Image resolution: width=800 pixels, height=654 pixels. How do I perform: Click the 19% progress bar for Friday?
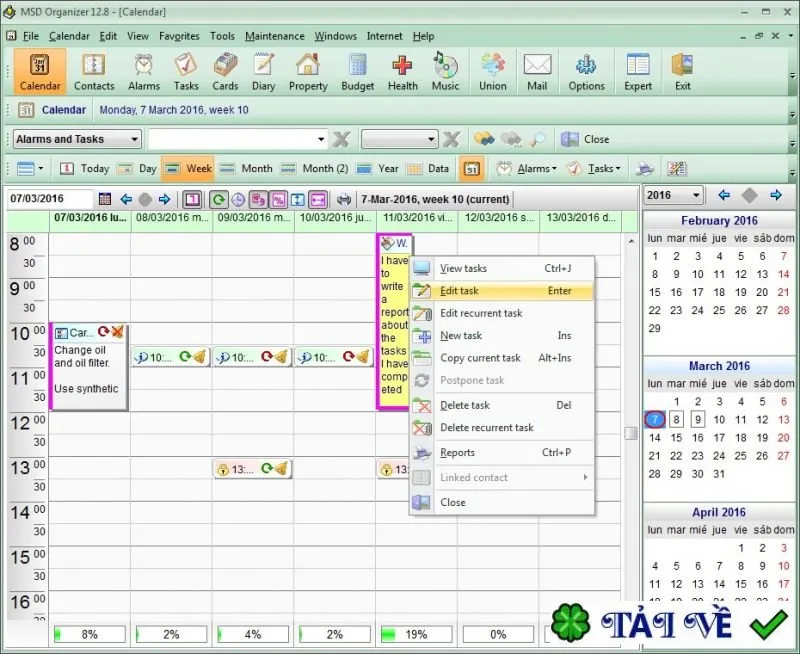tap(416, 634)
